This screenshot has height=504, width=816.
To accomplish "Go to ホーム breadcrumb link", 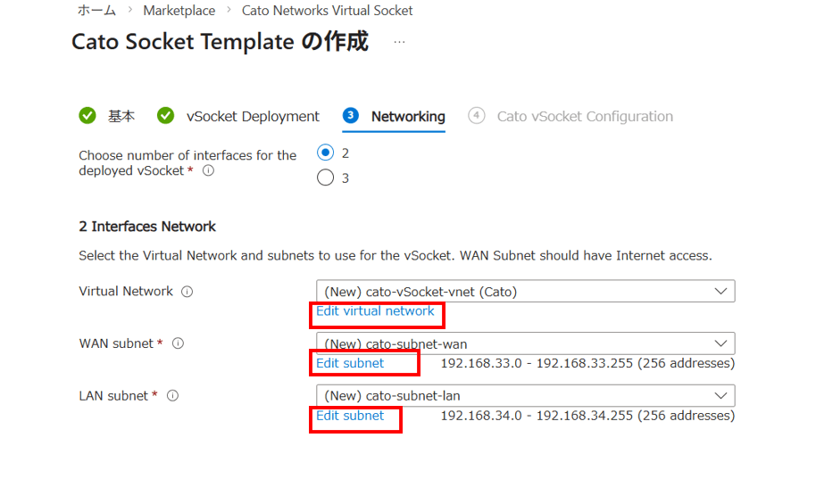I will click(96, 11).
